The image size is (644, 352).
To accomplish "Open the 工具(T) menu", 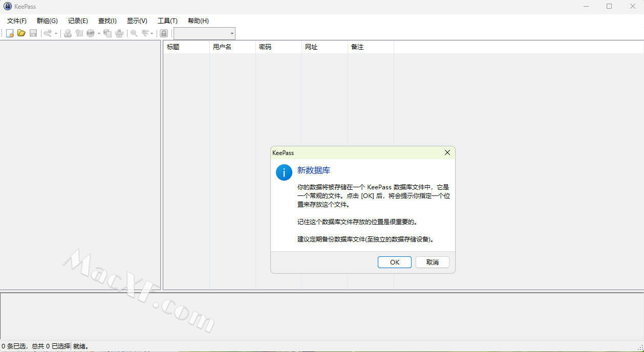I will coord(167,21).
